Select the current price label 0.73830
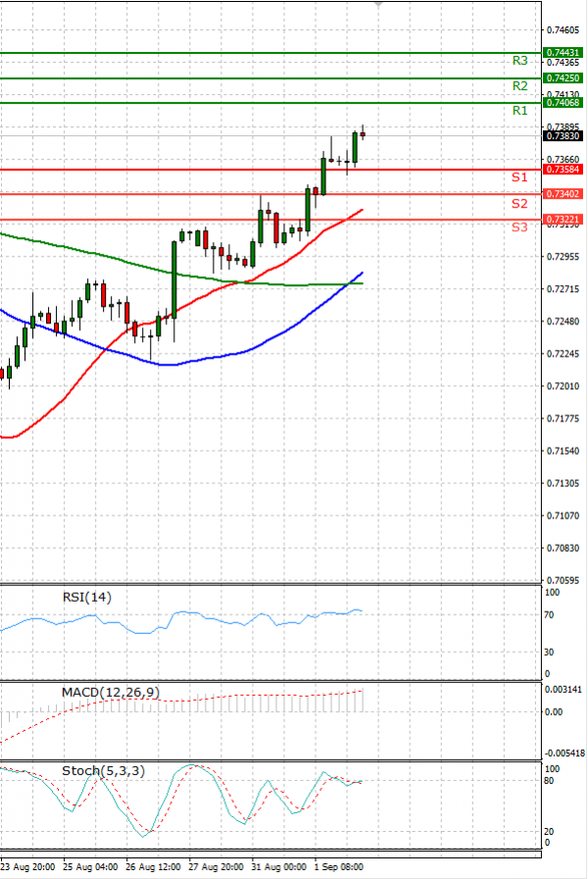This screenshot has height=879, width=588. [x=563, y=135]
